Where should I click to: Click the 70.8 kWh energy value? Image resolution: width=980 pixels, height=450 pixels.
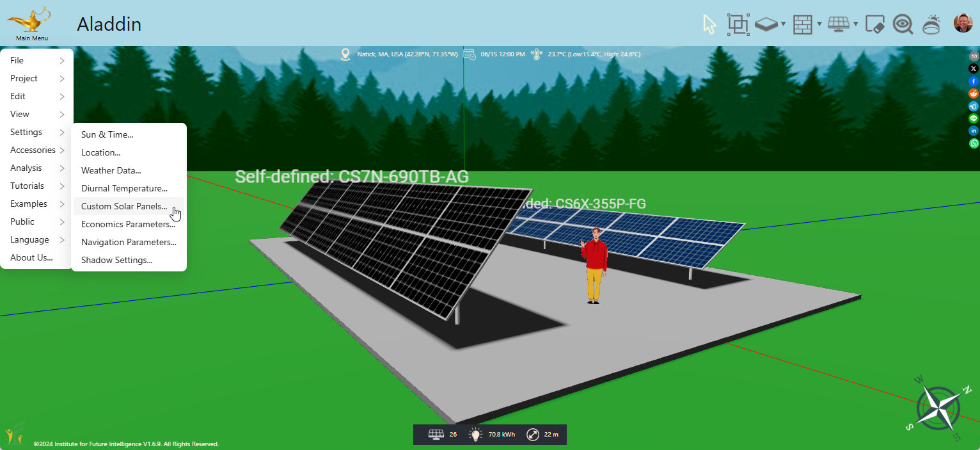[502, 435]
